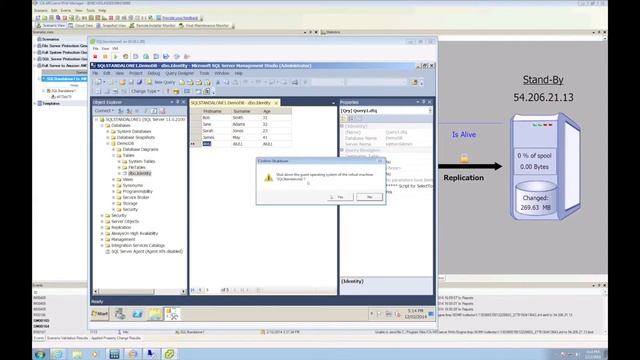The width and height of the screenshot is (640, 360).
Task: Open the Debug menu in SSMS
Action: click(154, 73)
